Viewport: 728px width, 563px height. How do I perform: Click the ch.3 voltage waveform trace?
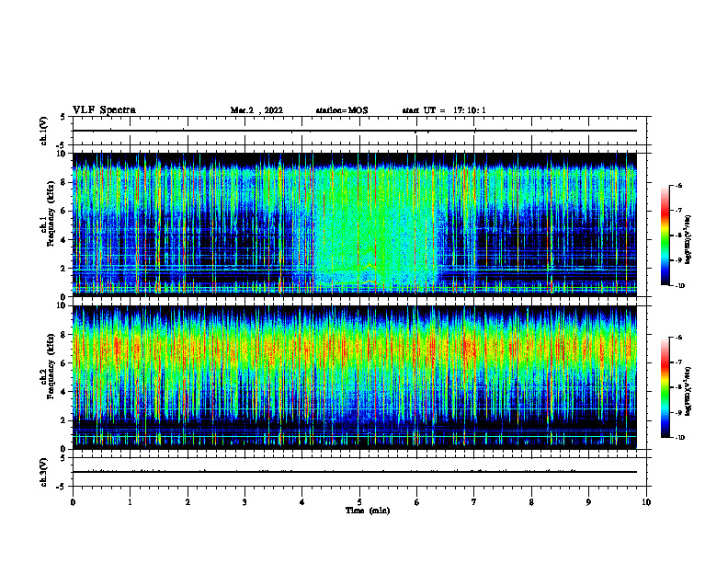[355, 472]
